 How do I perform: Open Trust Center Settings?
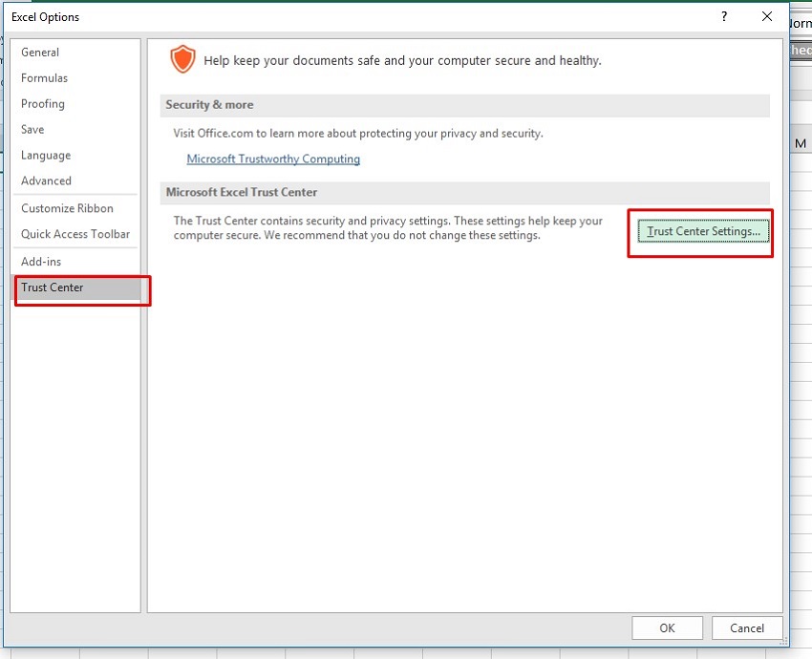click(703, 231)
